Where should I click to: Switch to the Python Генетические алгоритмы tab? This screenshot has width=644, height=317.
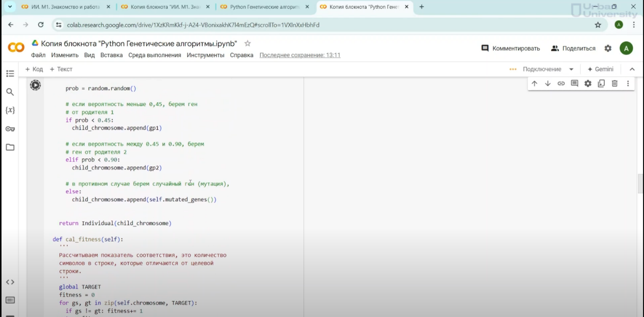tap(265, 7)
